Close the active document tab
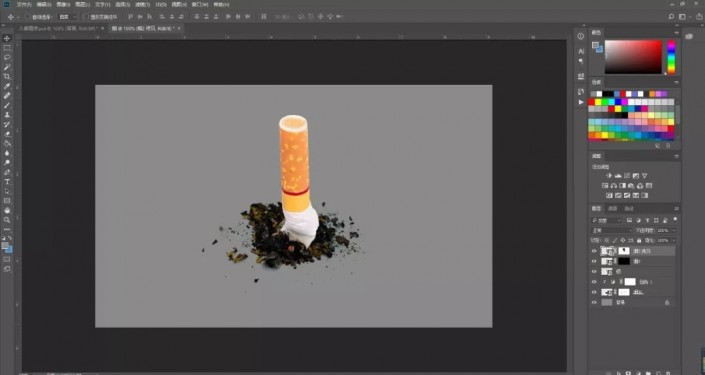 [179, 28]
